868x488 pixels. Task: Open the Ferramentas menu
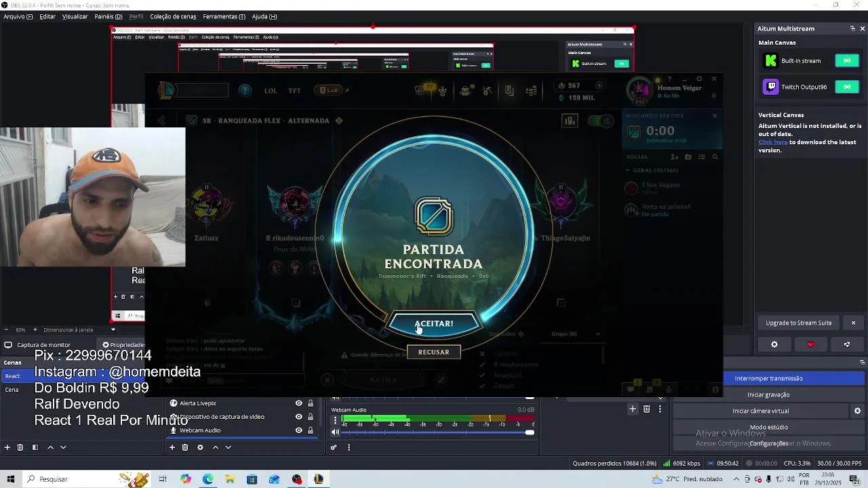(224, 16)
